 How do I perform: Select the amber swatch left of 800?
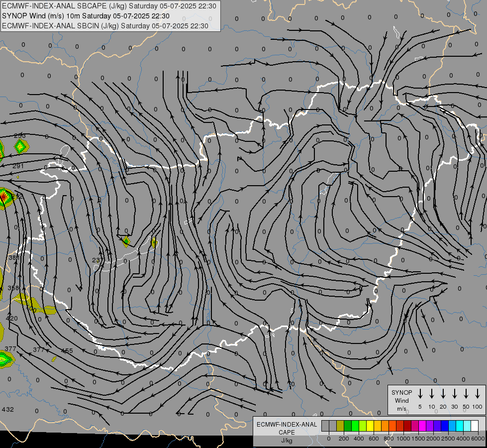385,426
